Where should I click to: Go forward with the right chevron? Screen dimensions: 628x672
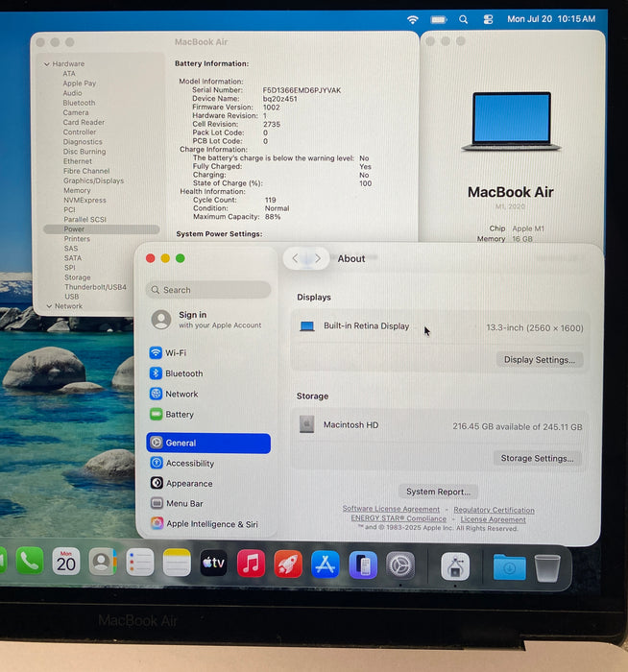click(318, 258)
